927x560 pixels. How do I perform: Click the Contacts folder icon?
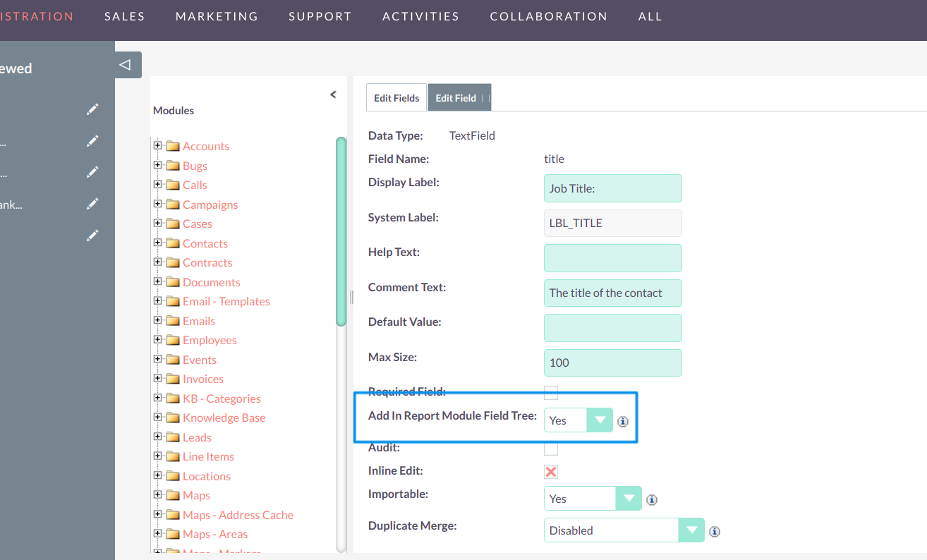coord(173,243)
